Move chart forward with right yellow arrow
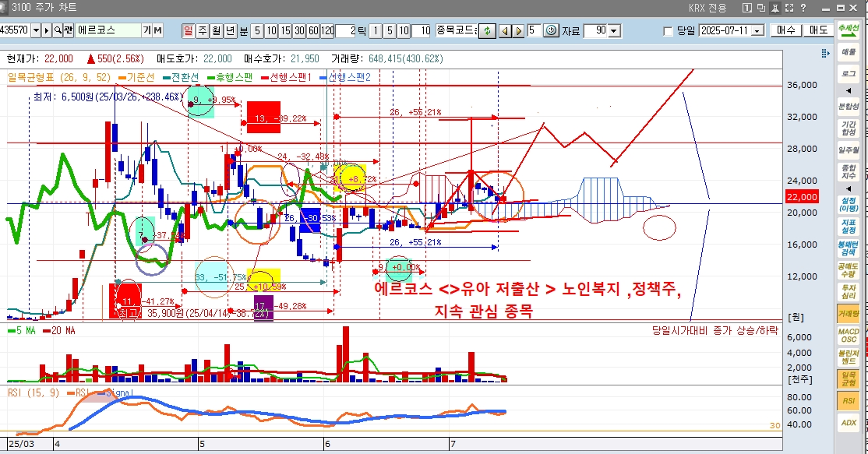 click(x=519, y=31)
